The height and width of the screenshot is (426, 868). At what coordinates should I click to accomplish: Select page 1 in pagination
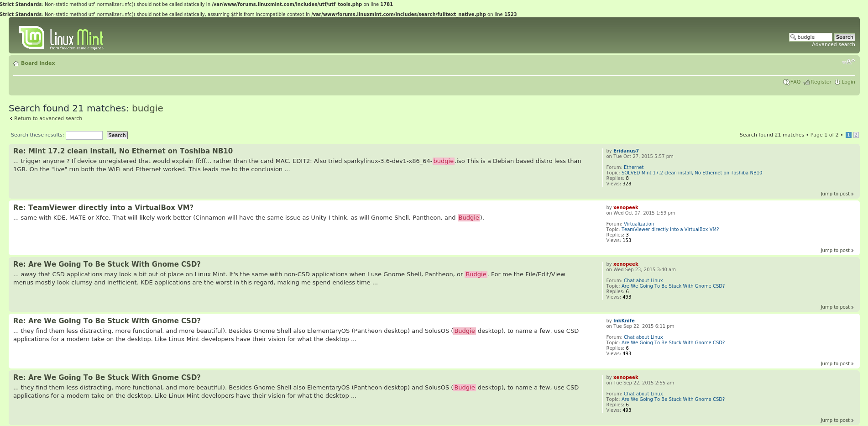click(x=848, y=135)
